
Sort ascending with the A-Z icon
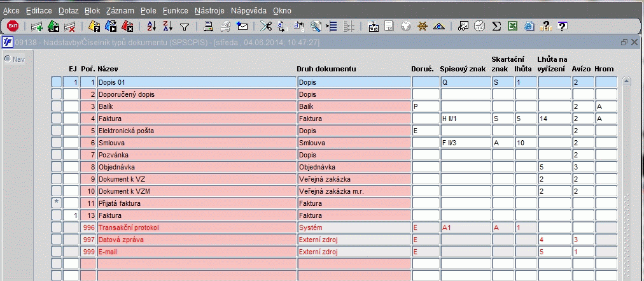[151, 27]
